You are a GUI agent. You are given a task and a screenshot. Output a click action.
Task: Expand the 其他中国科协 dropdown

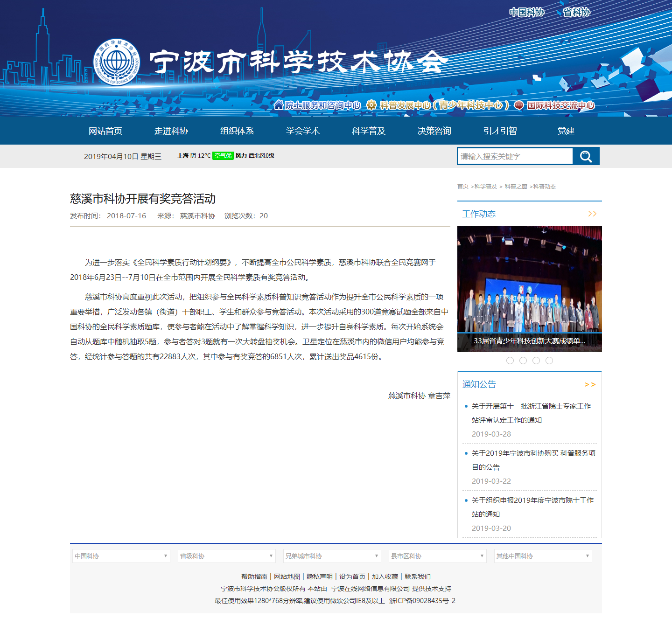point(543,556)
